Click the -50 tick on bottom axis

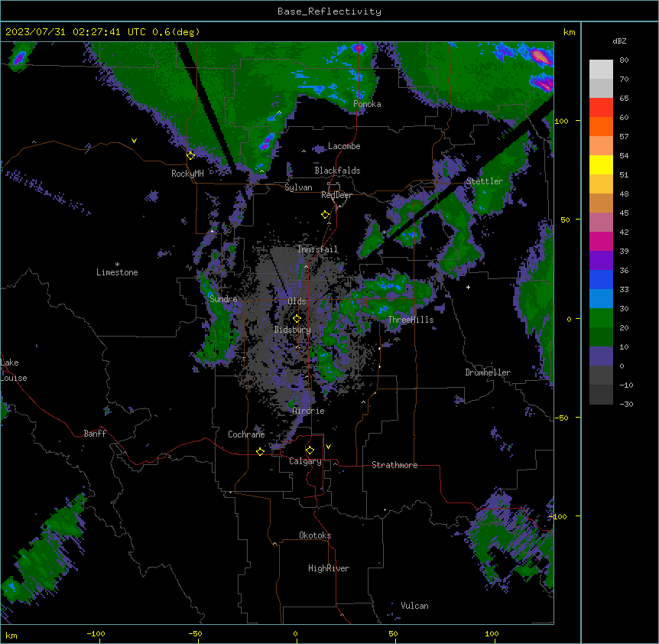[x=195, y=633]
